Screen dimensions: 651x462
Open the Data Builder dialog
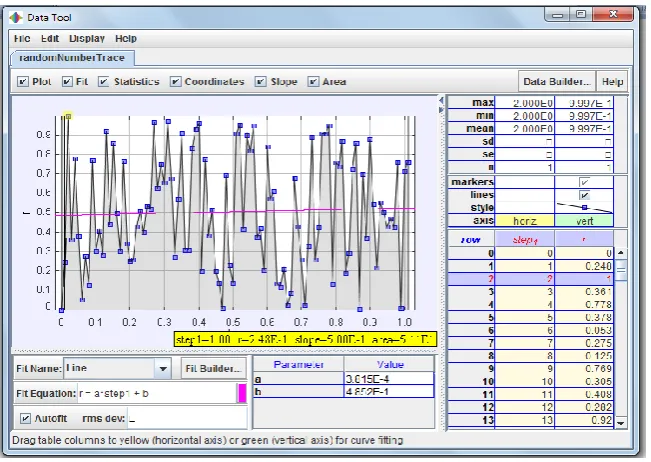[x=557, y=81]
